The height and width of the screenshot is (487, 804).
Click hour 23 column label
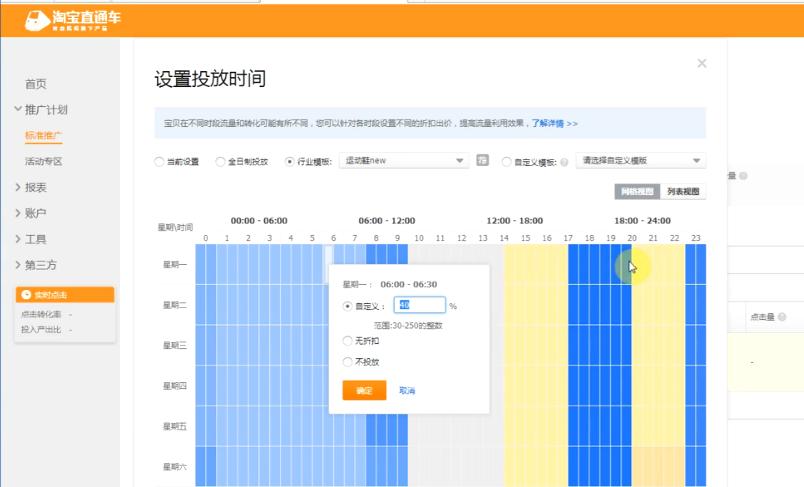click(x=695, y=238)
